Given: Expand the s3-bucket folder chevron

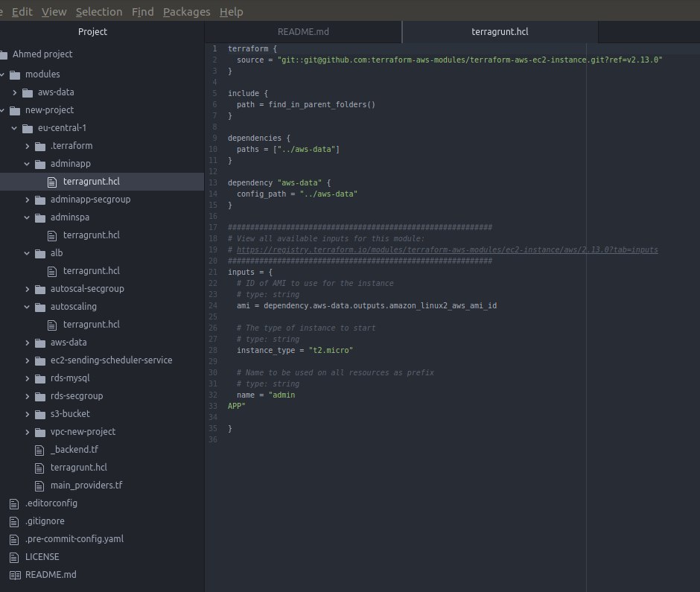Looking at the screenshot, I should point(28,414).
